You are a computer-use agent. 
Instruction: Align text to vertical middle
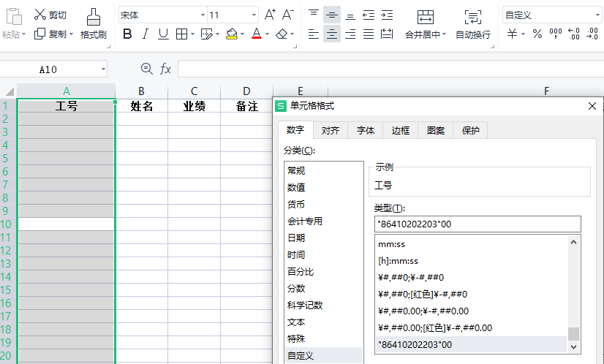(332, 15)
